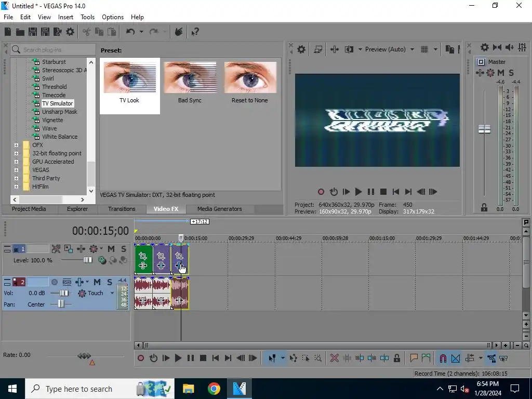Mute the Master bus

501,73
